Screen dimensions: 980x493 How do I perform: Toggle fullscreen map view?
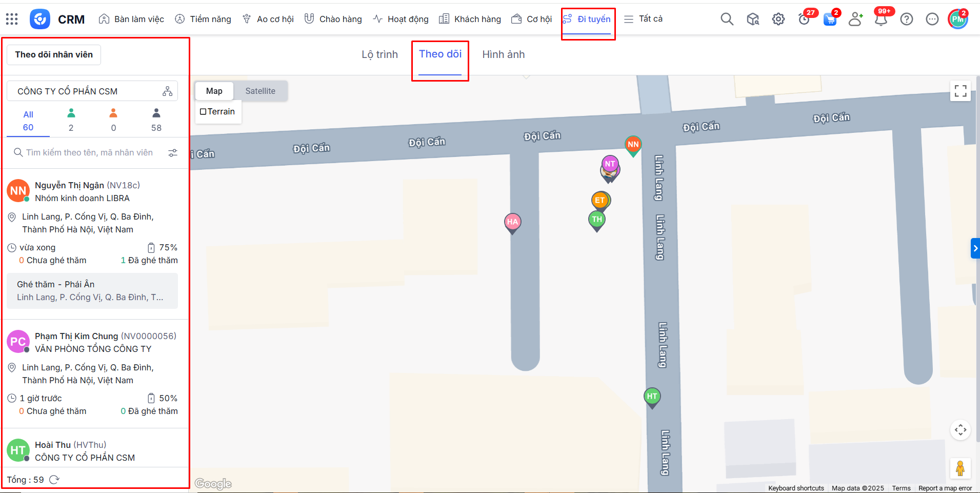tap(960, 91)
